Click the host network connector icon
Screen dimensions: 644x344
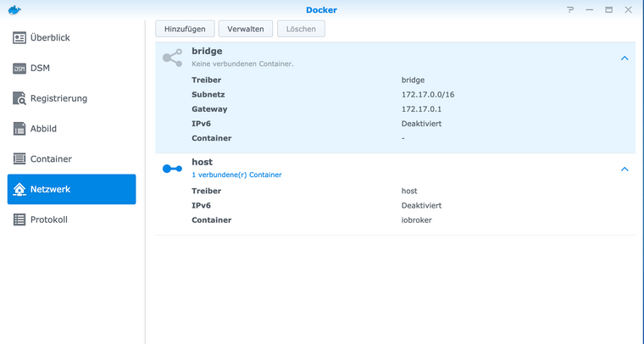173,169
